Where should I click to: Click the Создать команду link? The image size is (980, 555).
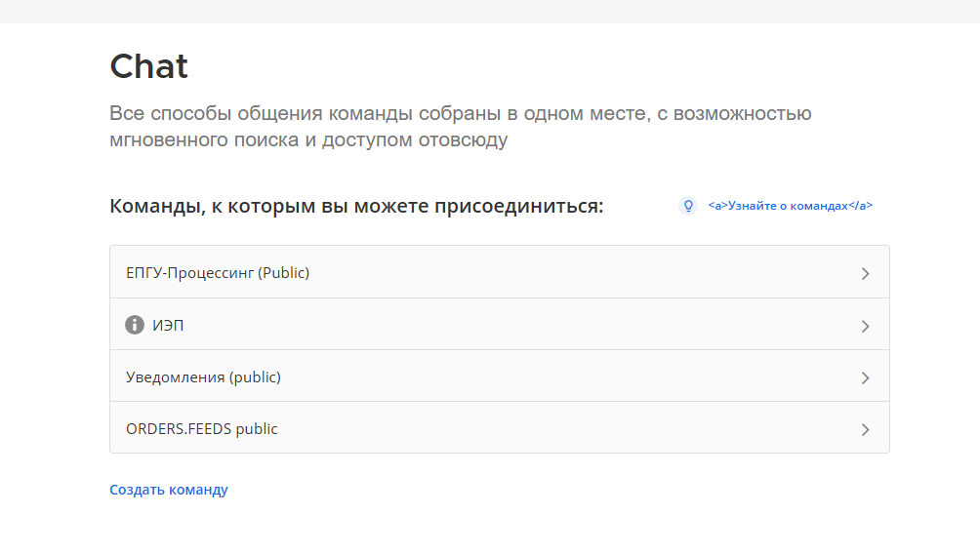coord(169,490)
